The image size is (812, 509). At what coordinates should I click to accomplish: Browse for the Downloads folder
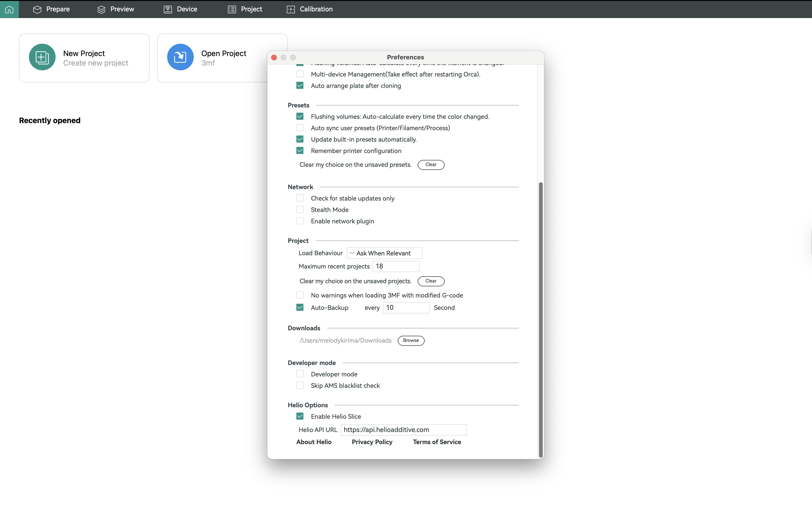411,340
